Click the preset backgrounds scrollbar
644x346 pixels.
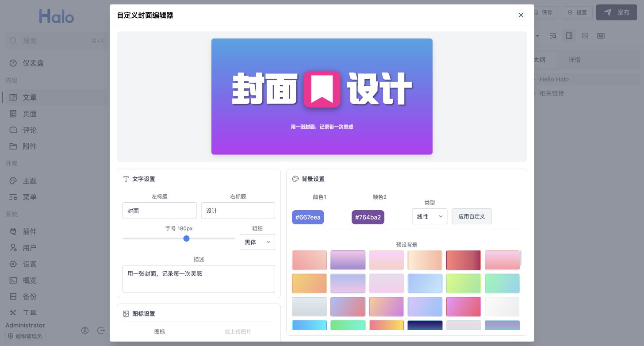[521, 258]
